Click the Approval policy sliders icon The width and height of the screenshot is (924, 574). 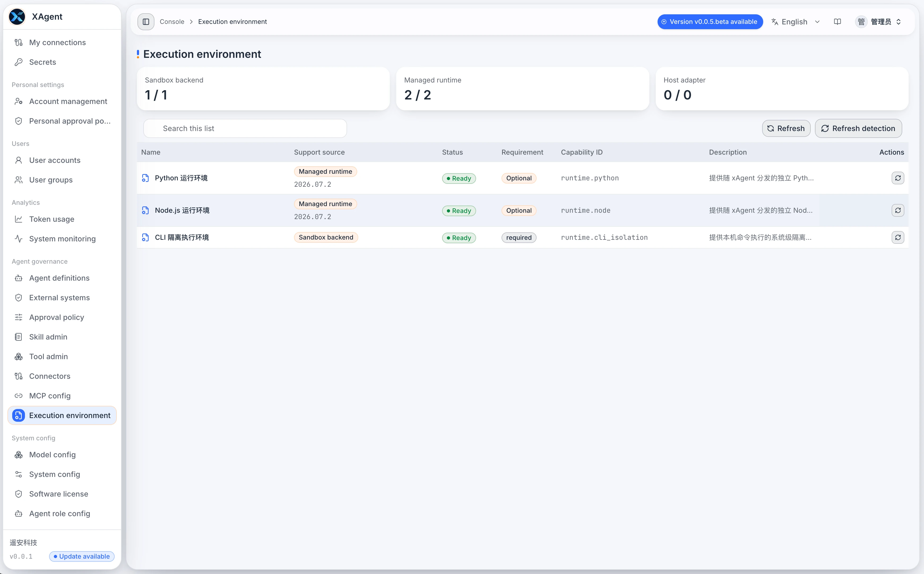point(19,317)
